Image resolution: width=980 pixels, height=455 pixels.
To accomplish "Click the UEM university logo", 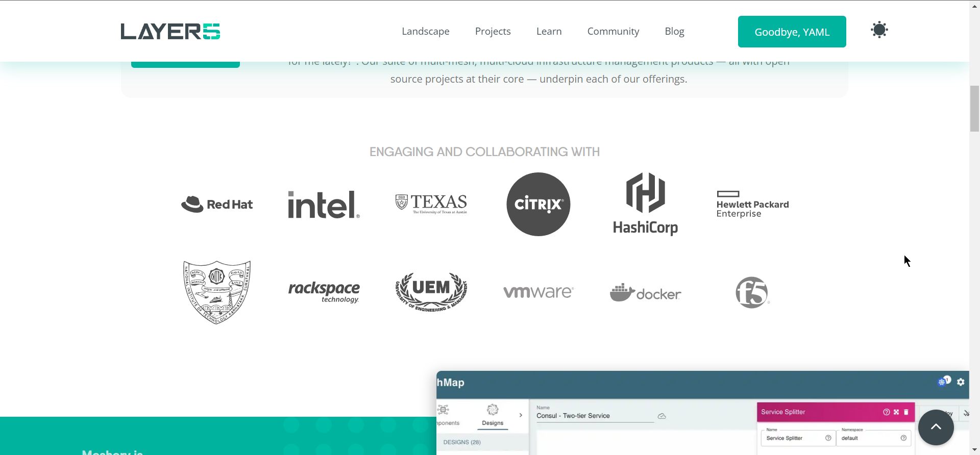I will 431,292.
